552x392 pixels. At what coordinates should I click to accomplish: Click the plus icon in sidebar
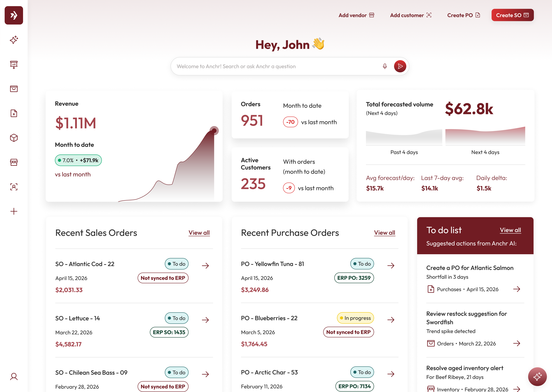coord(14,211)
